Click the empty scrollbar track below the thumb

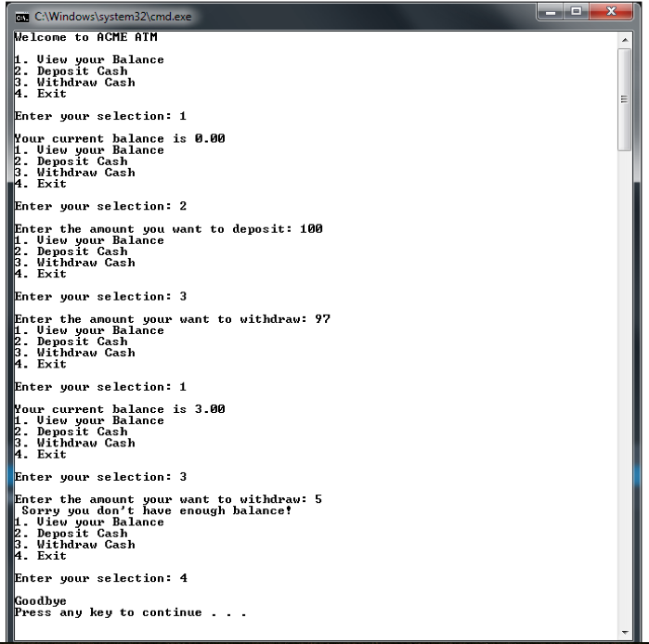pos(625,388)
